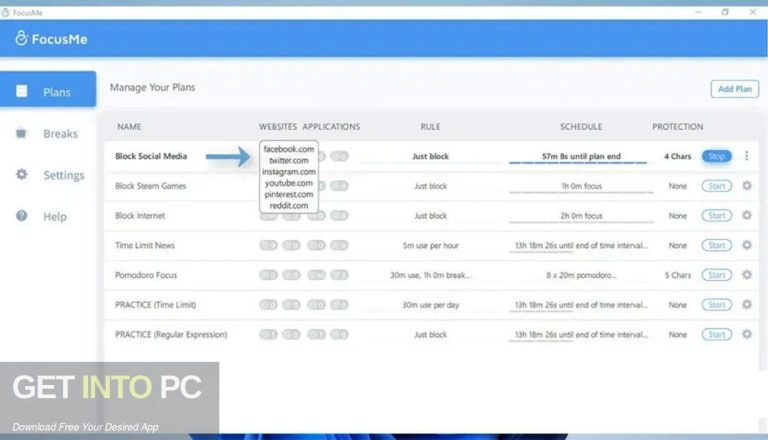
Task: Start the Block Steam Games plan
Action: click(x=717, y=186)
